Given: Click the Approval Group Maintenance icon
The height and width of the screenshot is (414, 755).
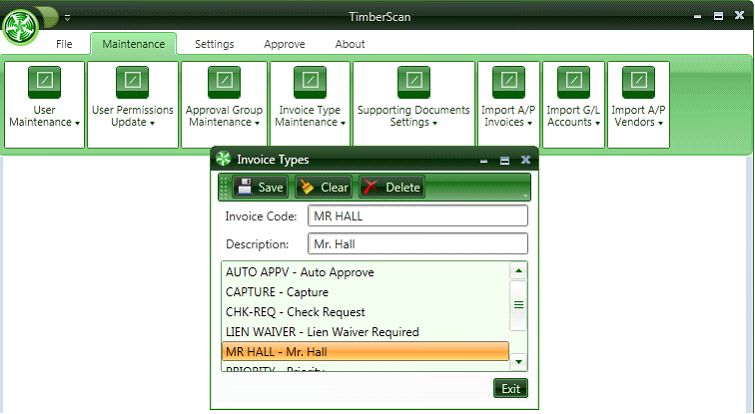Looking at the screenshot, I should tap(224, 82).
